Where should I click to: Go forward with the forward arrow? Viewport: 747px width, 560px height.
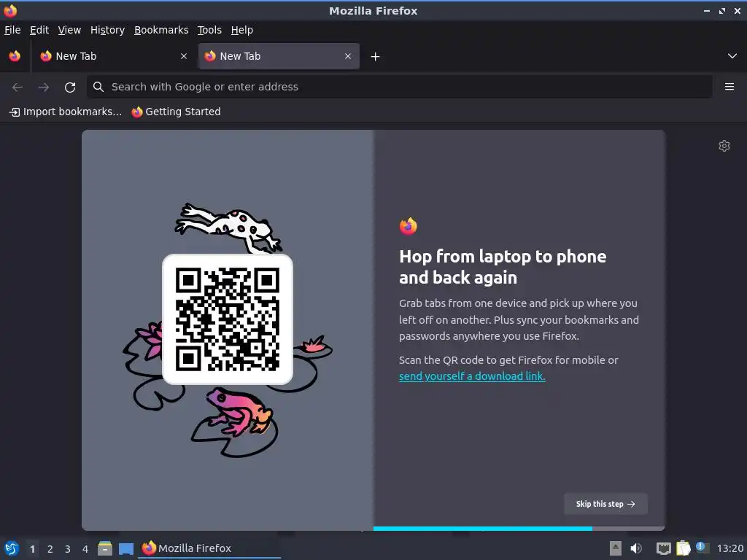pos(43,87)
